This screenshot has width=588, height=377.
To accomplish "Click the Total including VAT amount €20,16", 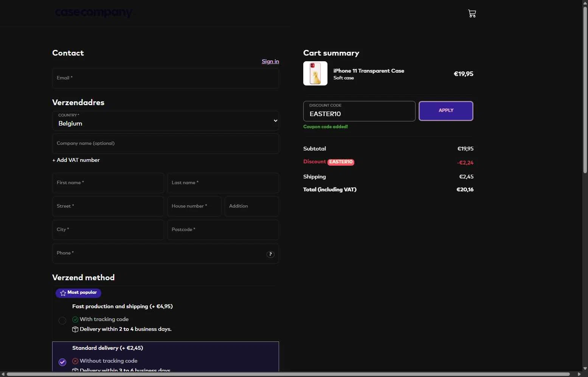I will 465,189.
